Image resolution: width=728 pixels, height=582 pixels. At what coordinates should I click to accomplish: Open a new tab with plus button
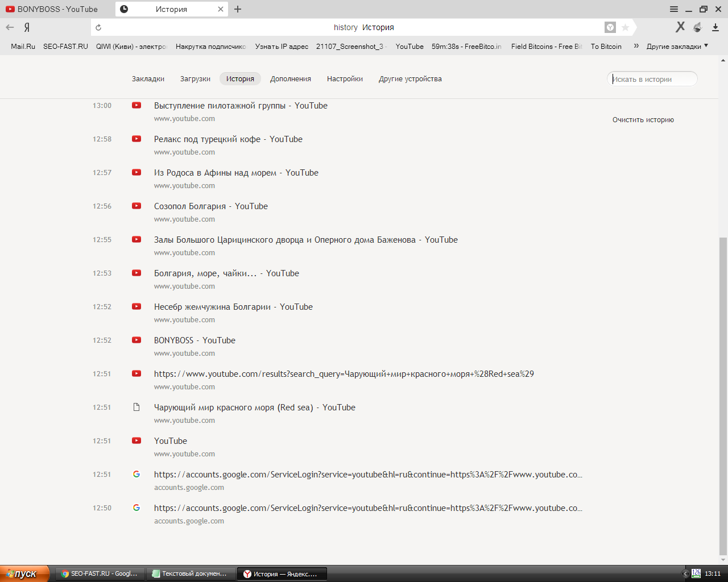click(238, 9)
